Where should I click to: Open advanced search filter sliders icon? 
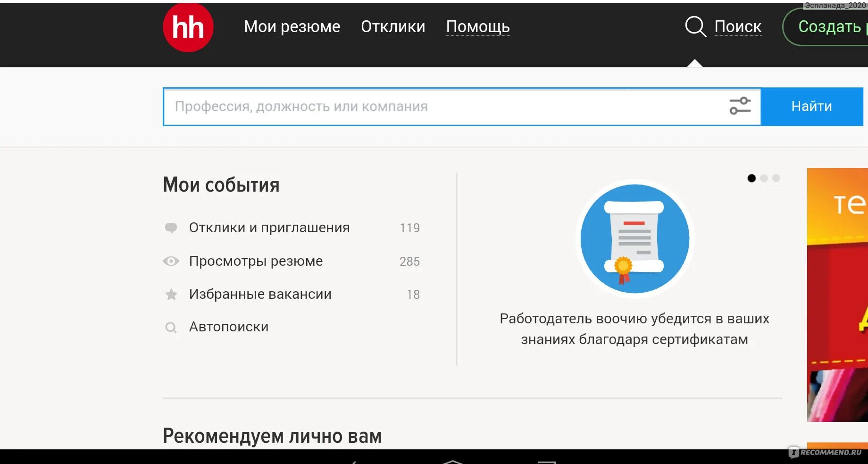click(x=740, y=106)
